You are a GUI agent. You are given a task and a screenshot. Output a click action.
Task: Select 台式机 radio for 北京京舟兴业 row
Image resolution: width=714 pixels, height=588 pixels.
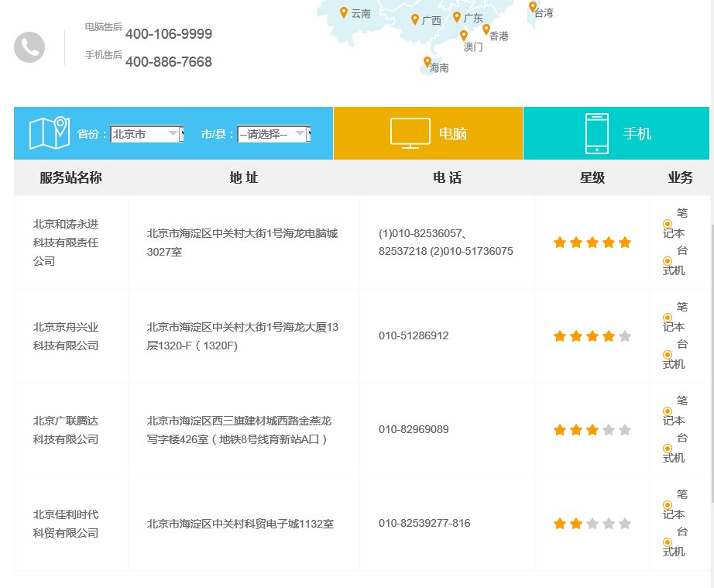click(x=668, y=355)
